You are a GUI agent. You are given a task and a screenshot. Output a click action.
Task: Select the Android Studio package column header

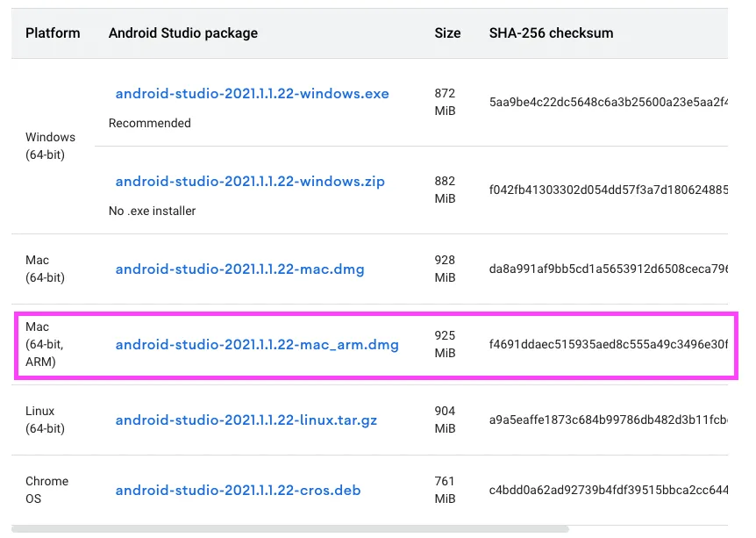point(182,32)
